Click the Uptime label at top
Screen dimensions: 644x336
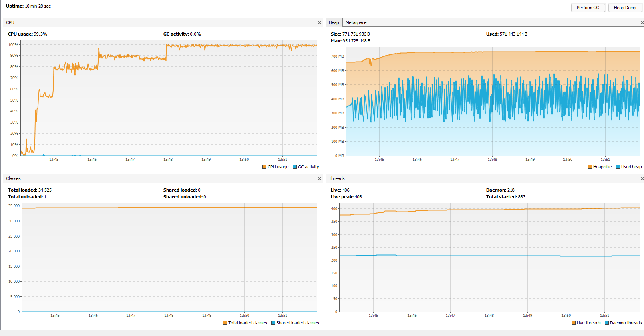tap(15, 6)
